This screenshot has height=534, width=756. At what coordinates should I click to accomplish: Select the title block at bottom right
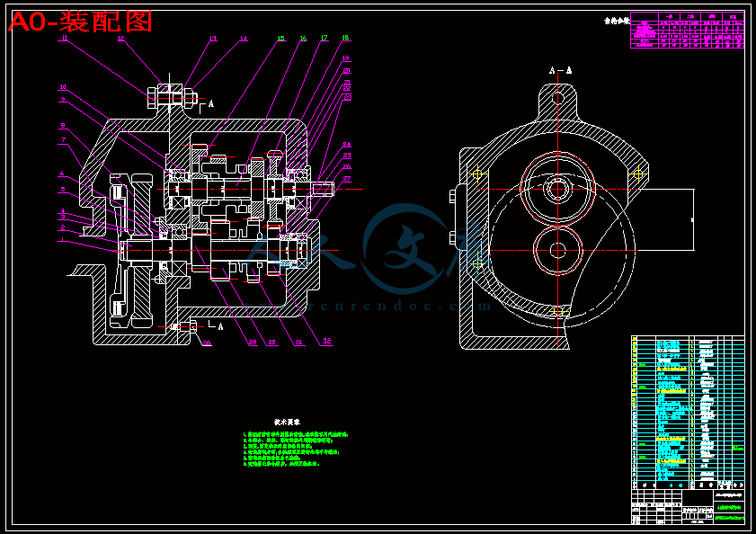tap(688, 506)
